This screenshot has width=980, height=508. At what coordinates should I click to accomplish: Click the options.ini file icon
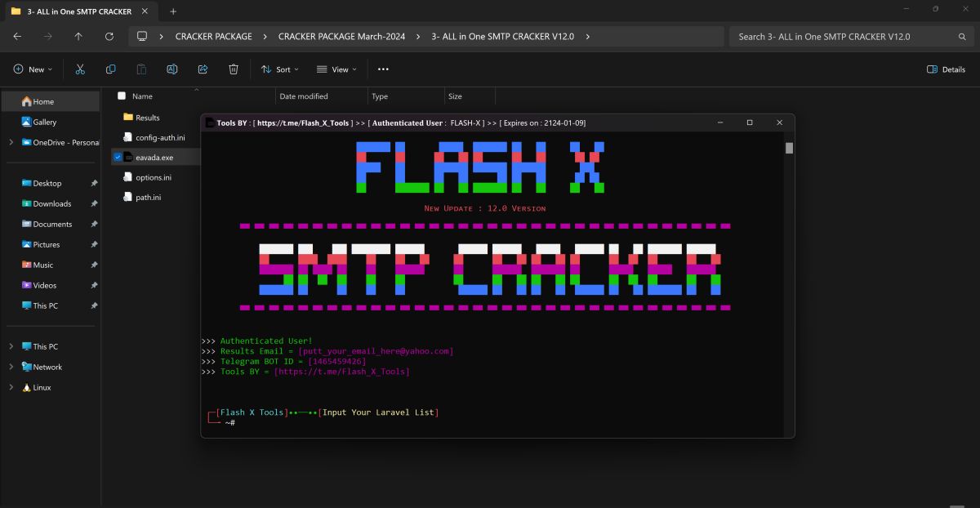click(x=127, y=177)
